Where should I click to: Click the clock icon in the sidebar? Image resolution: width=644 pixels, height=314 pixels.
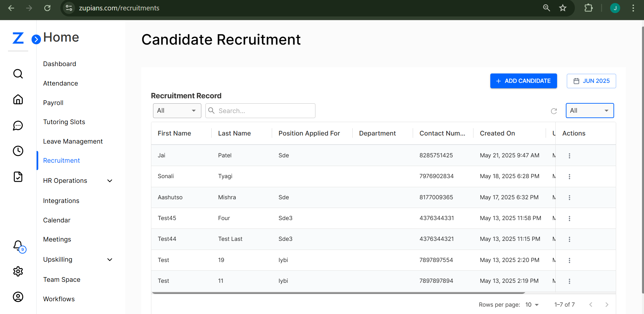(x=18, y=151)
